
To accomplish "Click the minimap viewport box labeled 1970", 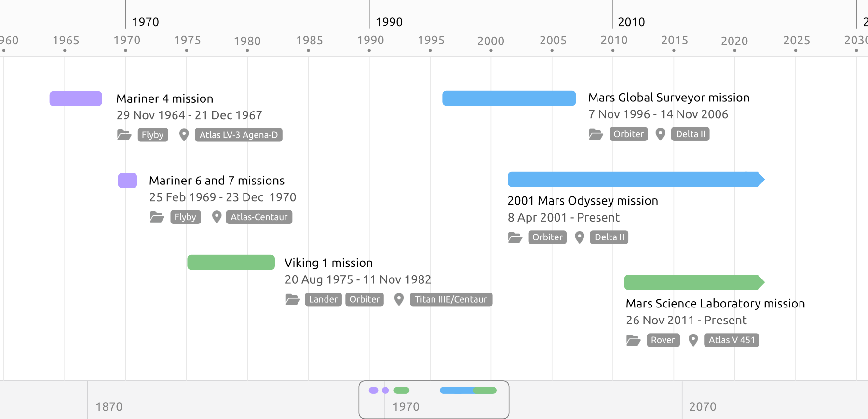I will pyautogui.click(x=434, y=399).
